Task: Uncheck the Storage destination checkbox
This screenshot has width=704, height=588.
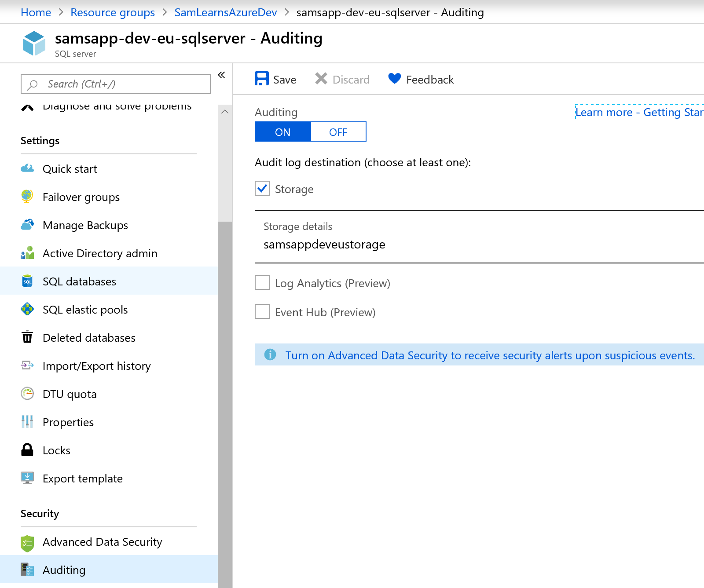Action: (262, 189)
